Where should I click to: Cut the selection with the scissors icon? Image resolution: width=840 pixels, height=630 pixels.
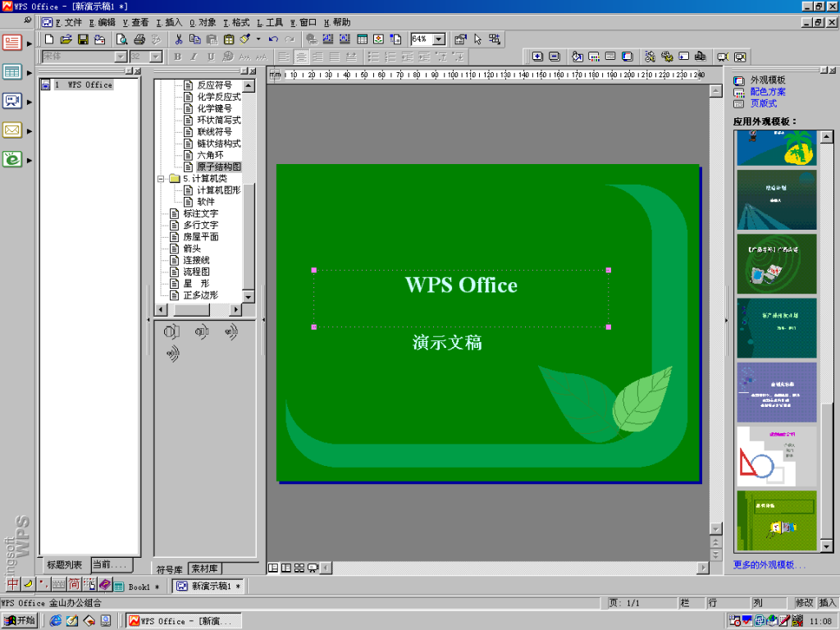pos(179,39)
